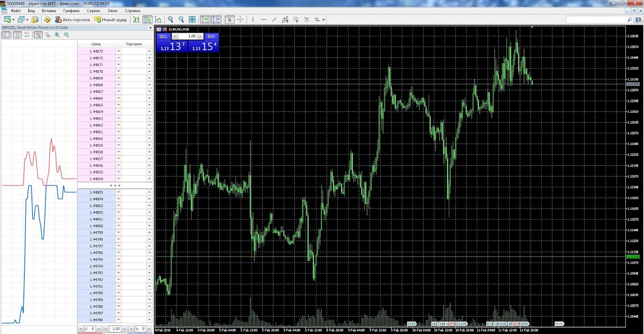Zoom in the GBPUSD tick chart
The image size is (644, 334).
pyautogui.click(x=57, y=35)
